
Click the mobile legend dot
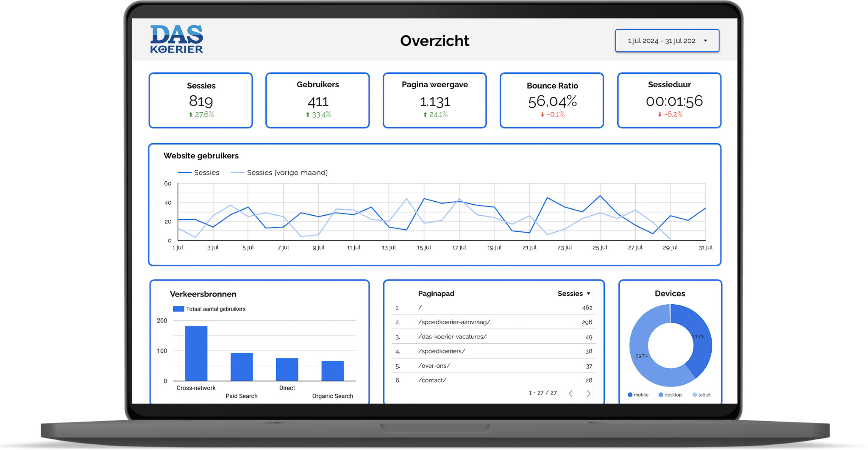coord(630,395)
